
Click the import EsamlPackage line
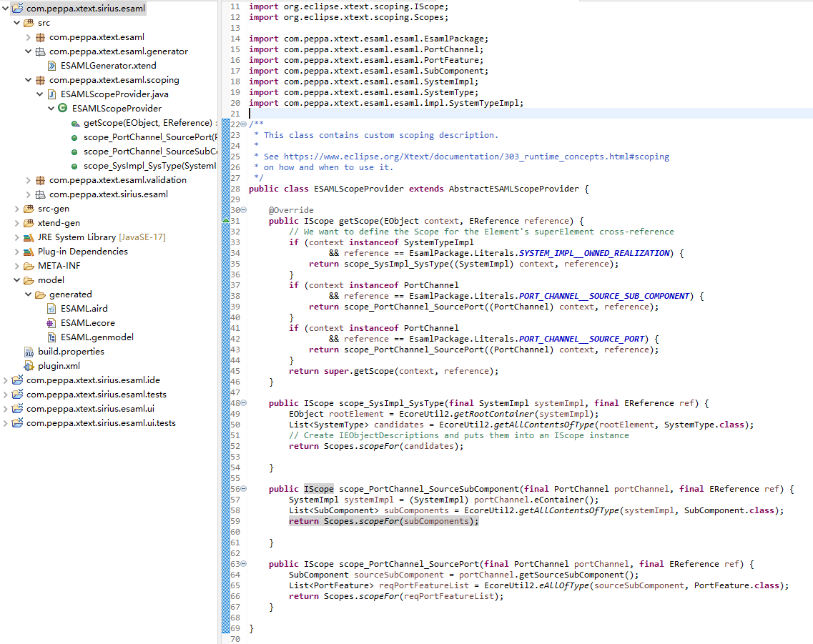click(369, 39)
